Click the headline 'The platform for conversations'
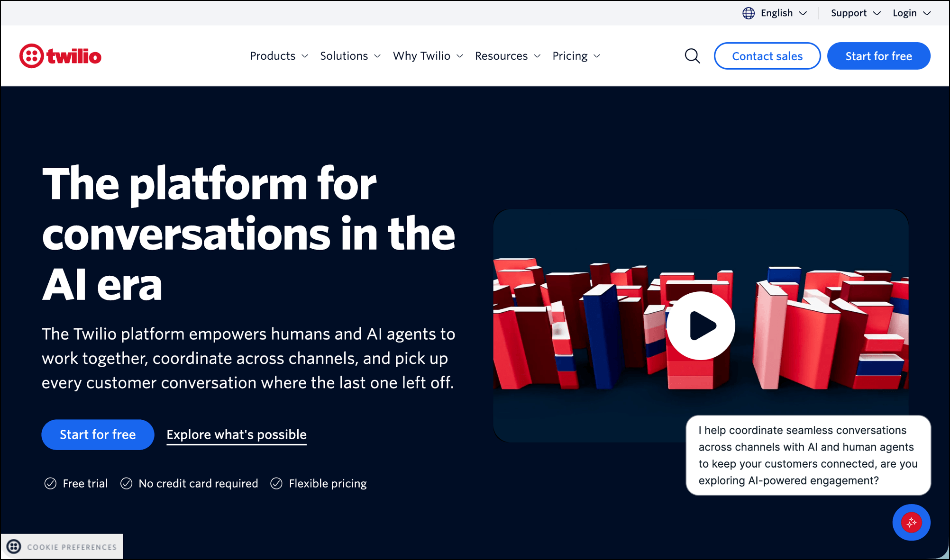Image resolution: width=950 pixels, height=560 pixels. 248,233
